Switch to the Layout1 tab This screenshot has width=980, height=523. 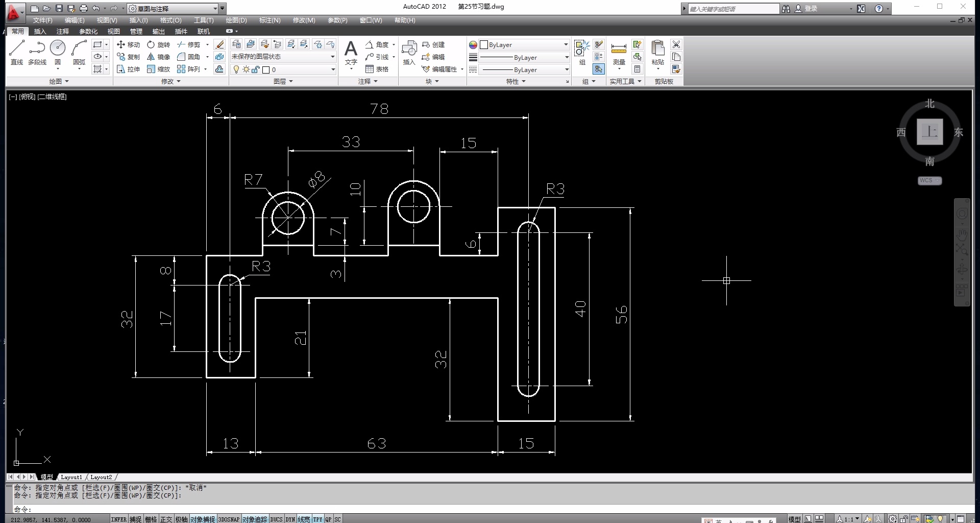tap(71, 477)
